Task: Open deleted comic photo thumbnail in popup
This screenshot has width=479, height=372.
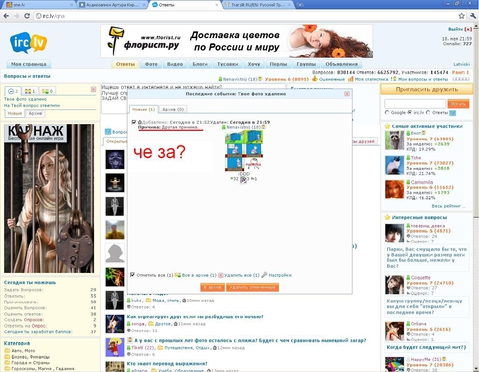Action: (x=244, y=151)
